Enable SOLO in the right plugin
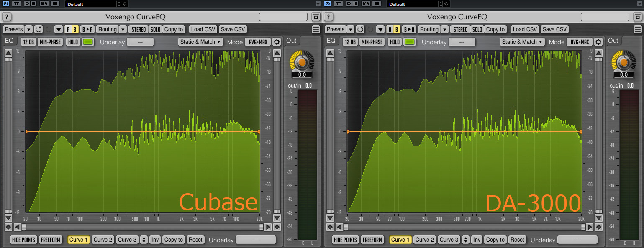 477,29
